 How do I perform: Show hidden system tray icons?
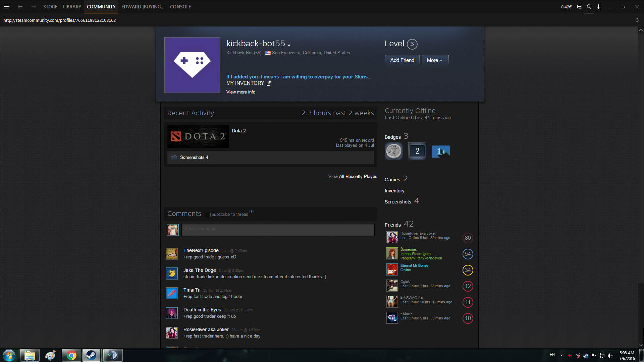pyautogui.click(x=561, y=356)
